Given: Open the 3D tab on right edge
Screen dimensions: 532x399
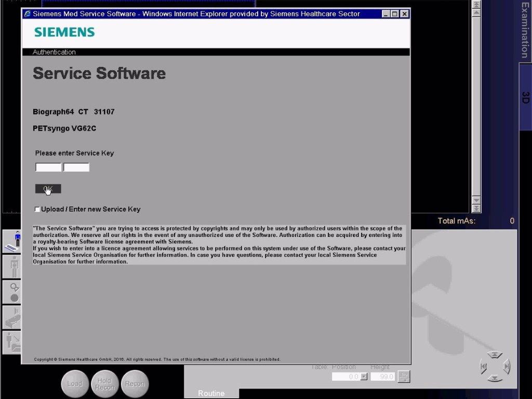Looking at the screenshot, I should tap(525, 97).
